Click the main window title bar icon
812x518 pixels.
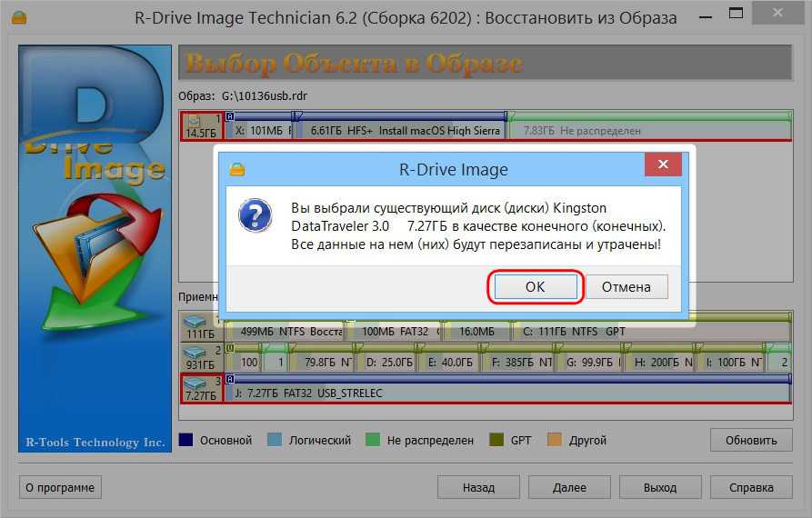point(18,17)
